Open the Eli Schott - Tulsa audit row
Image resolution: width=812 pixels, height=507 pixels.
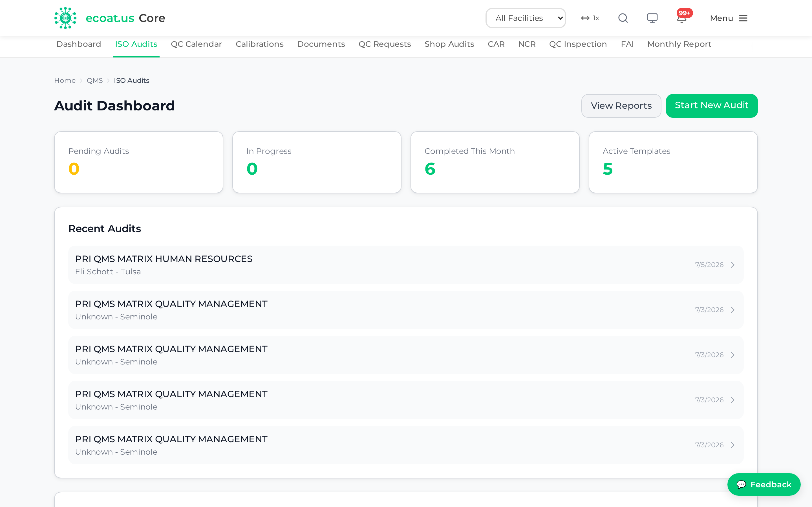point(406,265)
